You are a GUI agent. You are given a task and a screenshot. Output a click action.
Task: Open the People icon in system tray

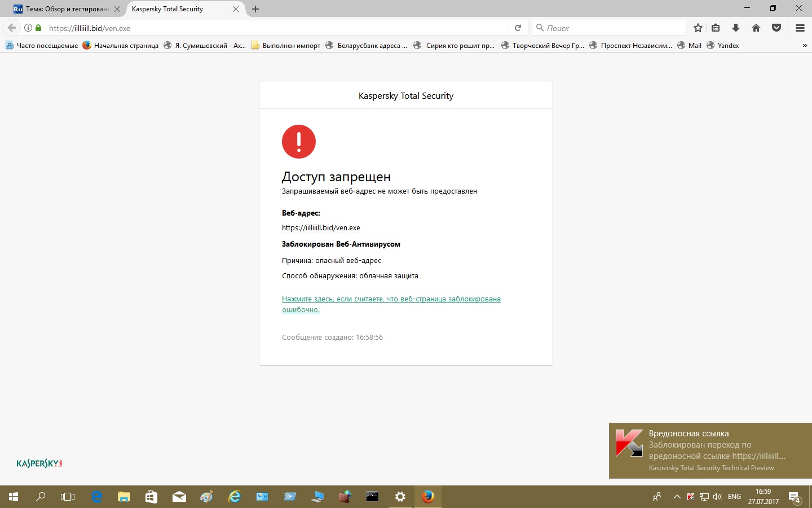pos(657,497)
